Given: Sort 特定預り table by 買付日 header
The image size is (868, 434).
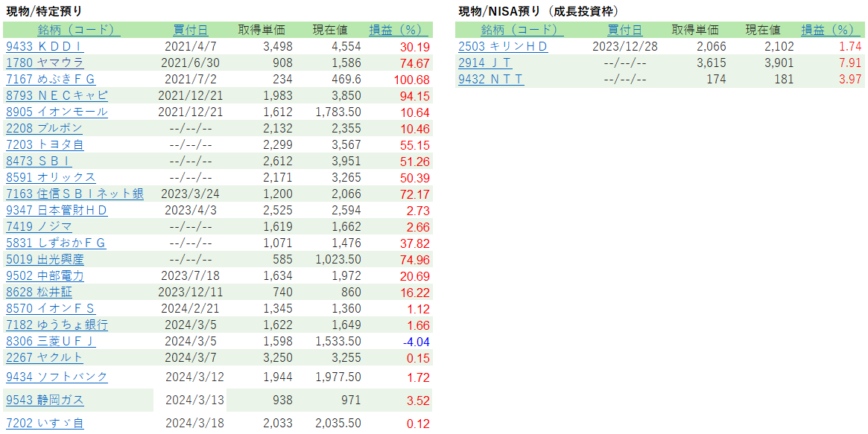Looking at the screenshot, I should coord(191,30).
